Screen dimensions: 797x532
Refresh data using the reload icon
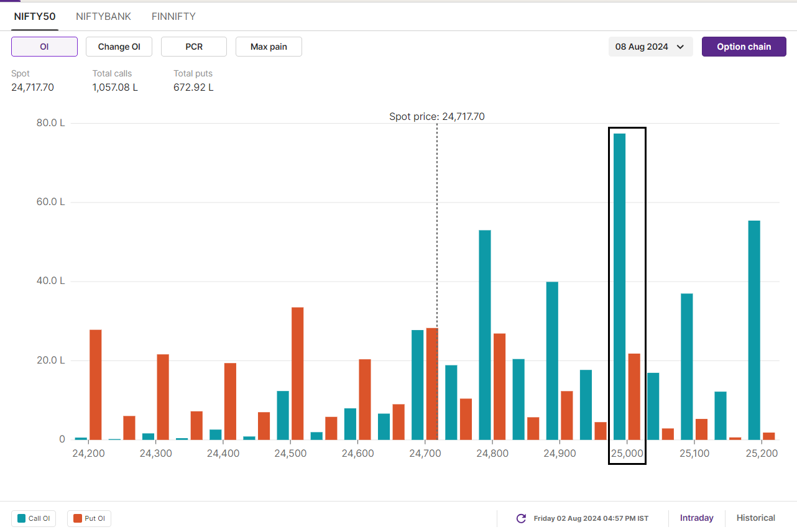click(521, 518)
